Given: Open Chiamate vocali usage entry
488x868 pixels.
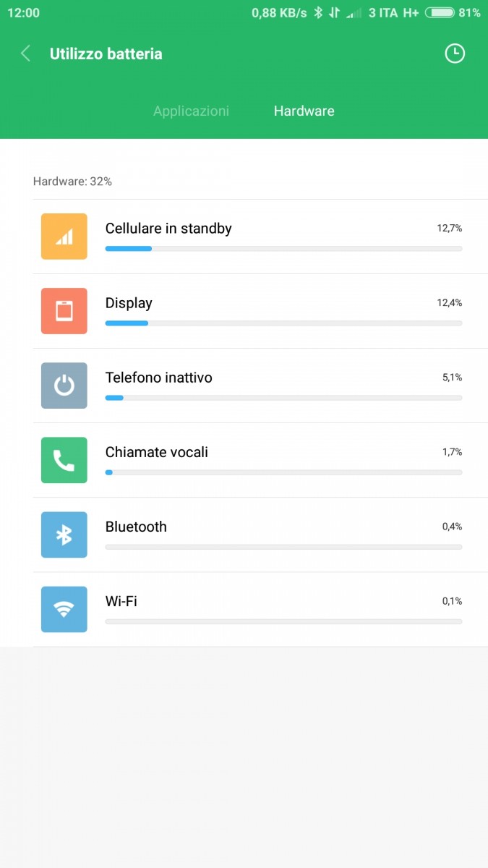Looking at the screenshot, I should coord(260,460).
